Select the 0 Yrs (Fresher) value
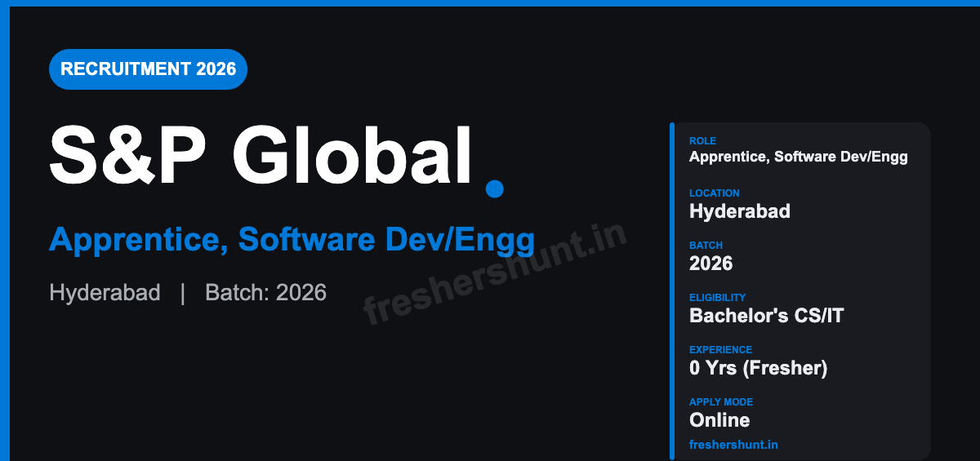Screen dimensions: 980x461 [x=759, y=368]
